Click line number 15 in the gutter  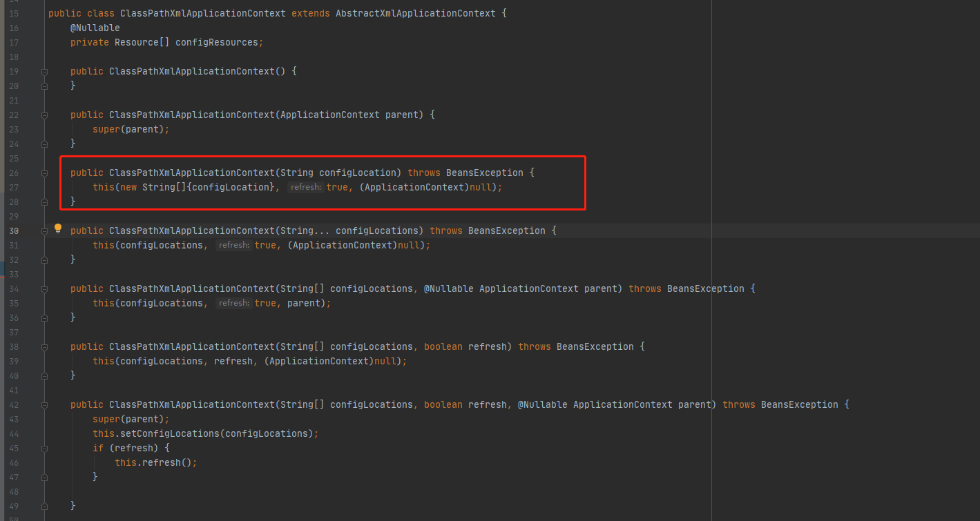coord(15,13)
